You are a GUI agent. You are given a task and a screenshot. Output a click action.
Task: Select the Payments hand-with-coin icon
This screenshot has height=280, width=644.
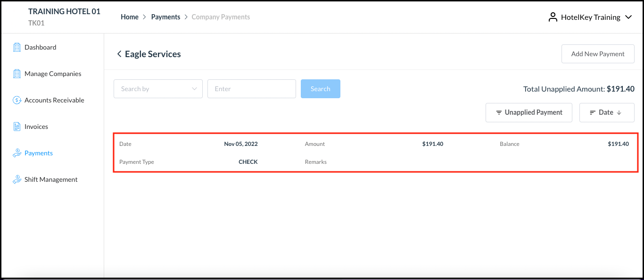pos(17,153)
